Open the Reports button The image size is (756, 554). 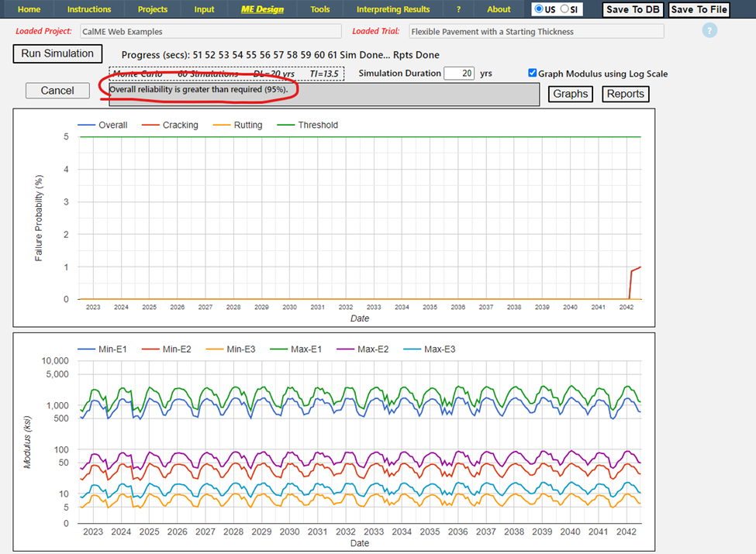[x=625, y=94]
